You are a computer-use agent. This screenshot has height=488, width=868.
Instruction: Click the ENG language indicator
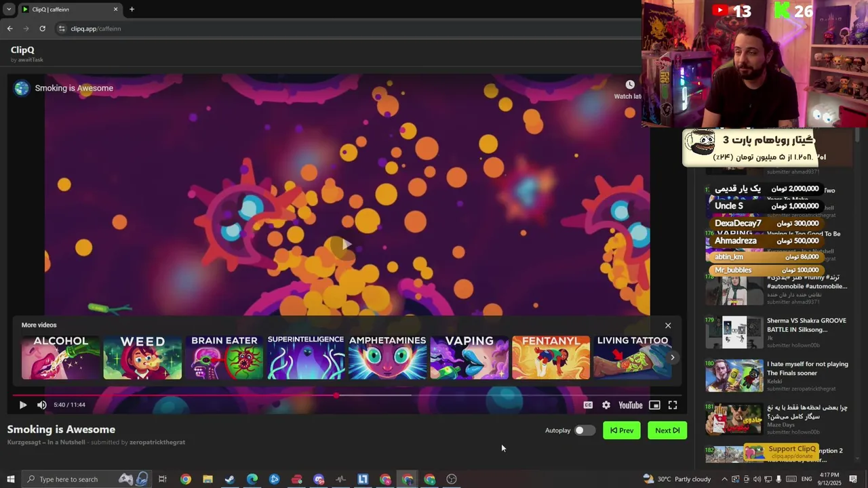coord(806,479)
